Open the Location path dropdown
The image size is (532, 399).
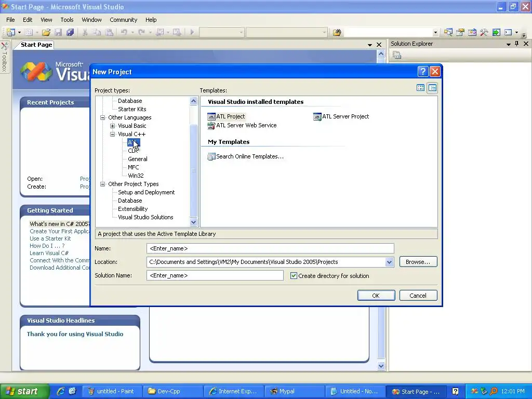click(389, 262)
